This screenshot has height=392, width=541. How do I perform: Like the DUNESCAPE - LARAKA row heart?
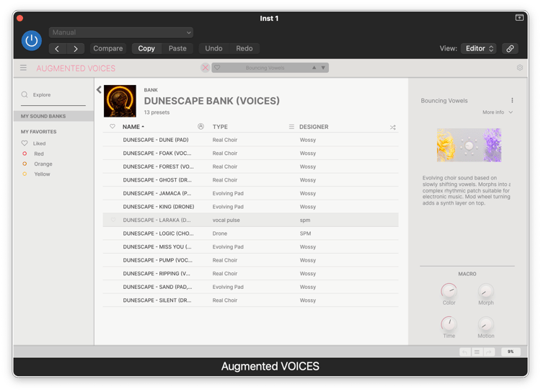tap(113, 220)
